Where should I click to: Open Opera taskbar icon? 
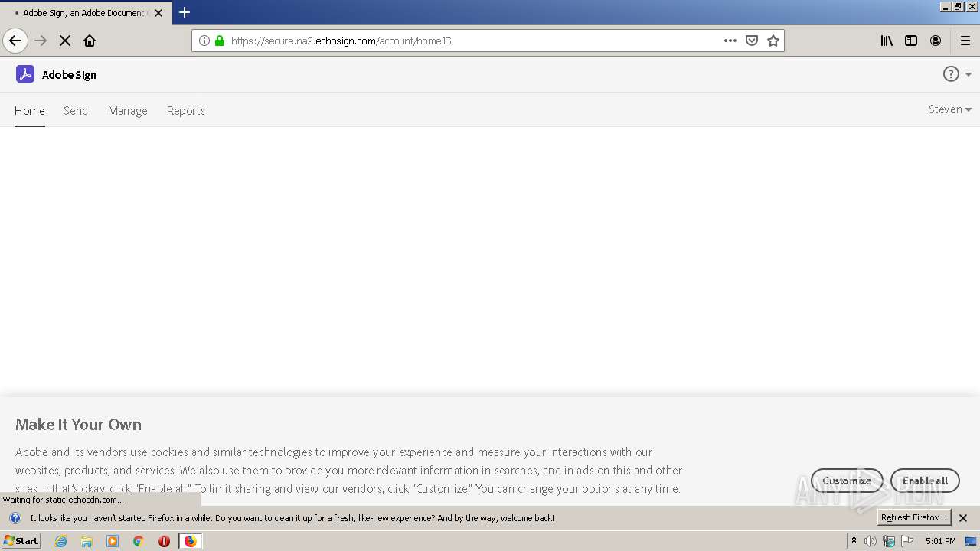pos(164,541)
